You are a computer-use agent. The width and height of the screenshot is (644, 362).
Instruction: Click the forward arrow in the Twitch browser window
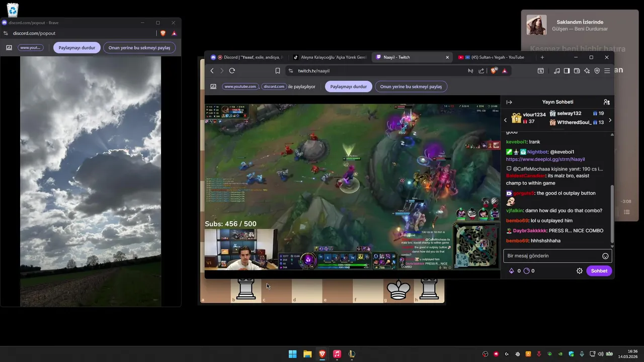222,71
